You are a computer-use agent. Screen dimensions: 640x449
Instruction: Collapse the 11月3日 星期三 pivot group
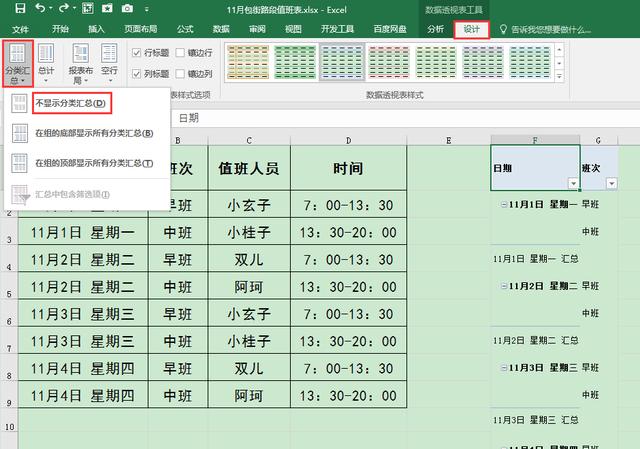(x=504, y=368)
